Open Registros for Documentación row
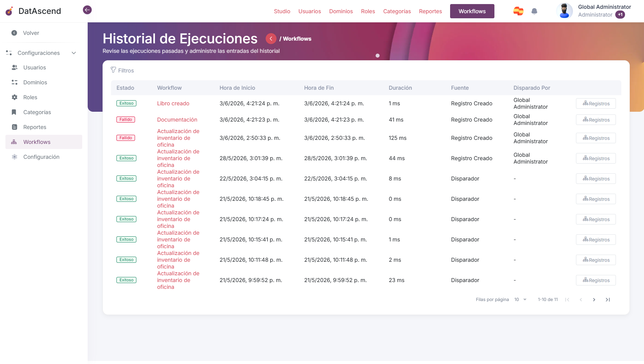This screenshot has width=644, height=364. coord(596,120)
